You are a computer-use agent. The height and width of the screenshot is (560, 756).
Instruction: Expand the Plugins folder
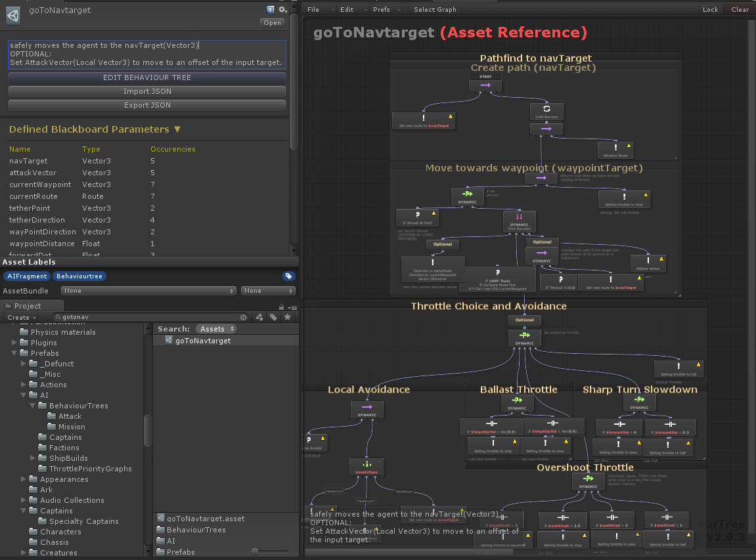[14, 343]
